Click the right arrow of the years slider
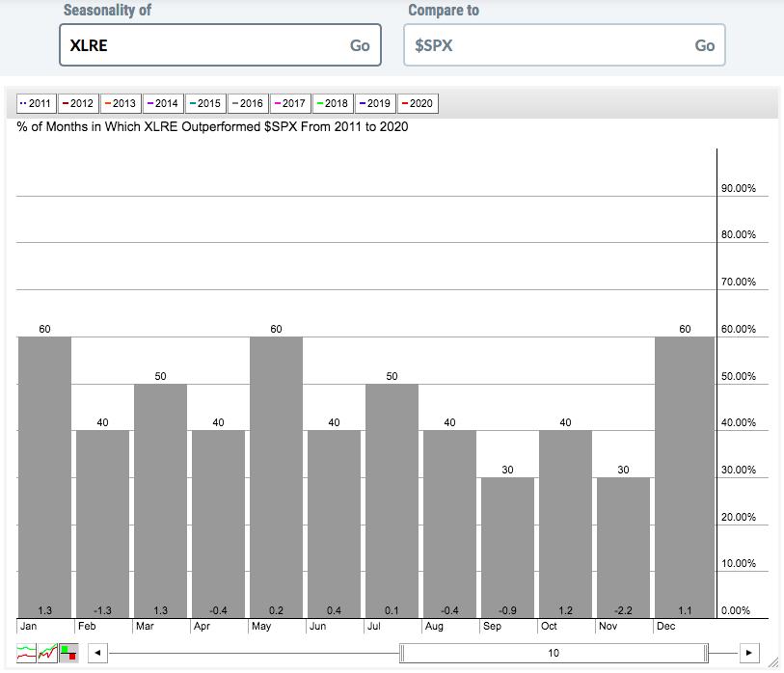This screenshot has width=784, height=673. point(749,653)
